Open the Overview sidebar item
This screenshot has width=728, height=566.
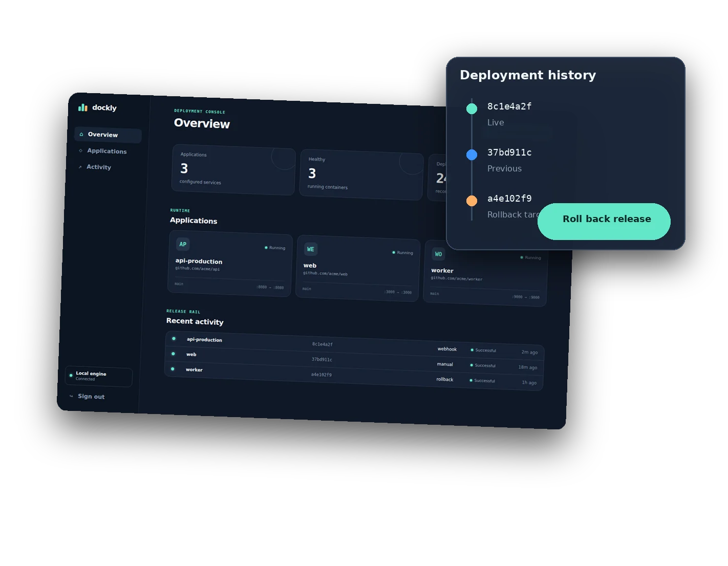pos(108,135)
